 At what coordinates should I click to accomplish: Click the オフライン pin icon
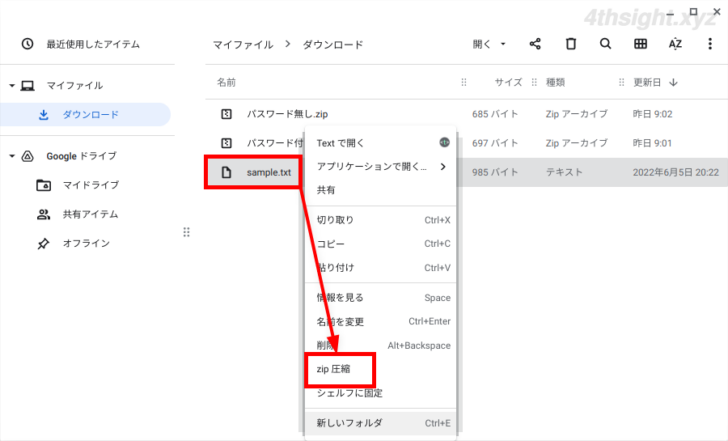click(x=43, y=244)
